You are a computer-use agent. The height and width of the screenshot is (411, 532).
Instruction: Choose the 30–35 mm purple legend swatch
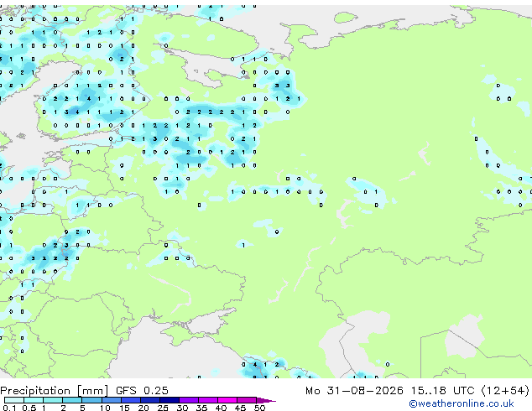pyautogui.click(x=189, y=400)
